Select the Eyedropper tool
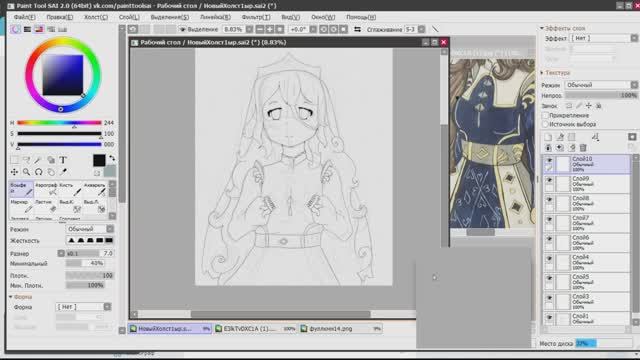640x360 pixels. tap(63, 172)
